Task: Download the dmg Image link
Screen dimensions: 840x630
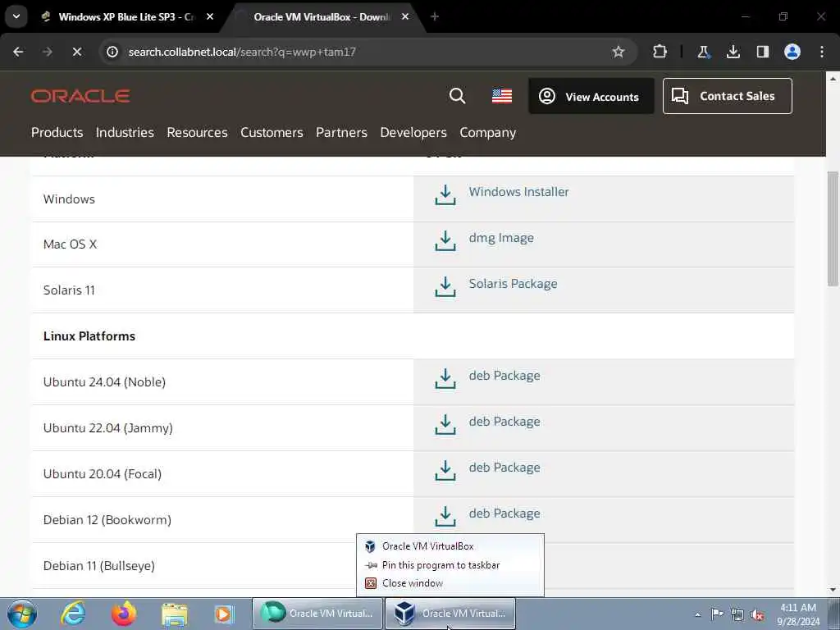Action: pyautogui.click(x=501, y=238)
